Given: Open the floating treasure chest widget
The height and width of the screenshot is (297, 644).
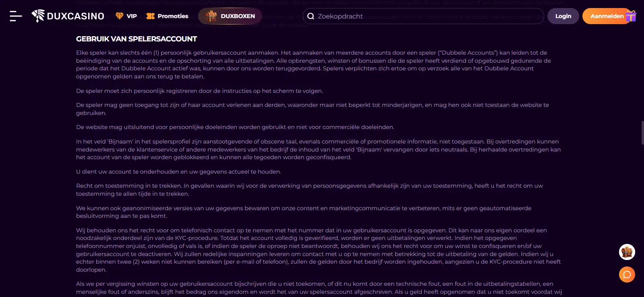Looking at the screenshot, I should point(627,252).
